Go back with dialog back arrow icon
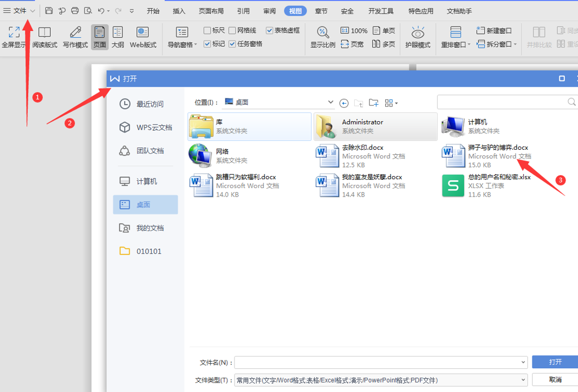Screen dimensions: 578x392 344,103
